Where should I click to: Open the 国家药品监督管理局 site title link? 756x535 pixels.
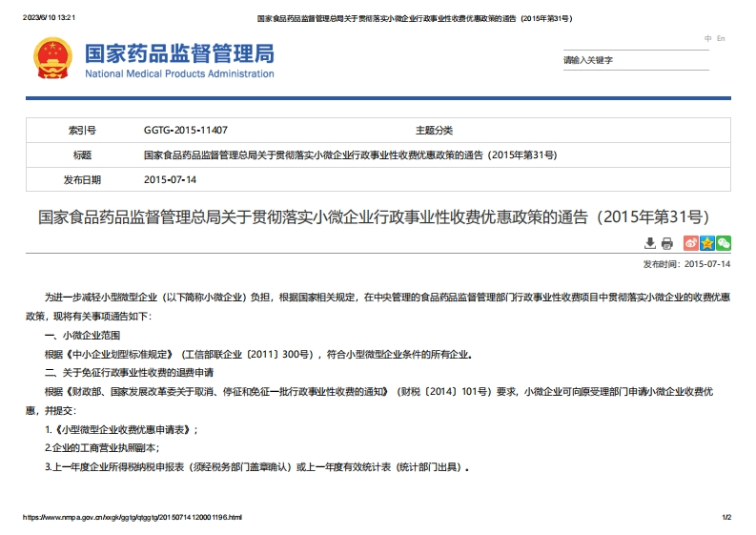tap(179, 52)
